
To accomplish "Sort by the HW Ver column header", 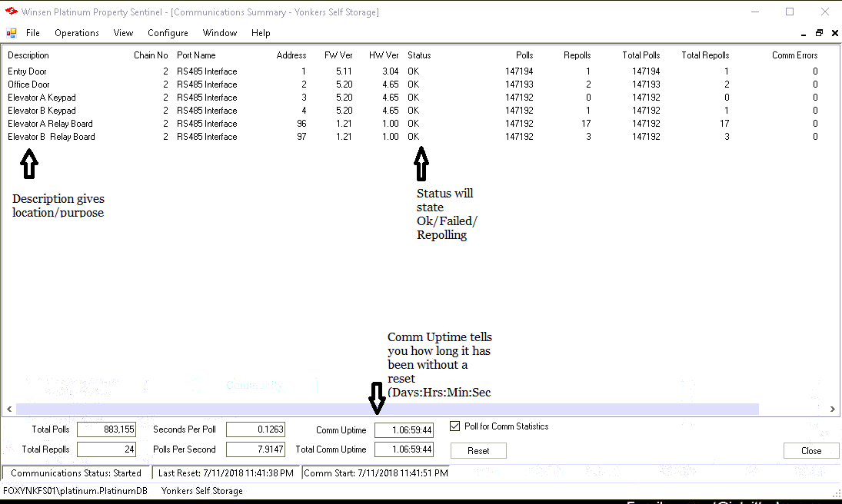I will [x=384, y=55].
